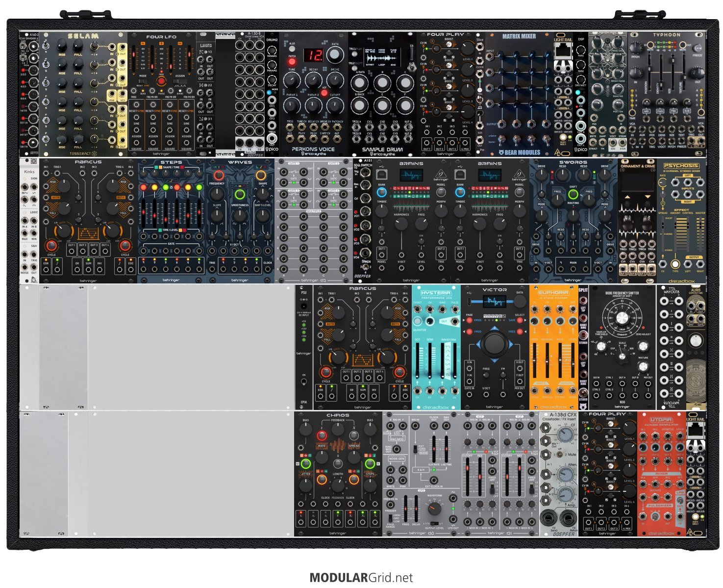Click the DATA knob on Victor
723x588 pixels.
[x=520, y=301]
